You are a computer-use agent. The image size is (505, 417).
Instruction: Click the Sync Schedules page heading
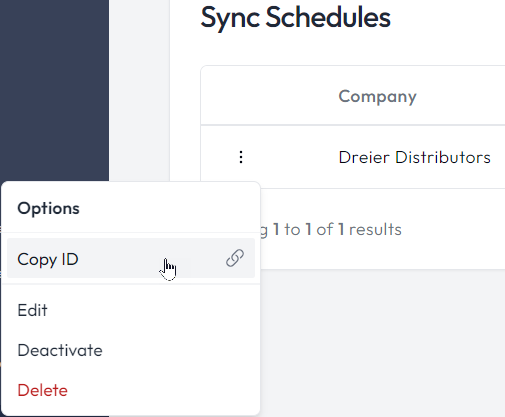(x=295, y=18)
